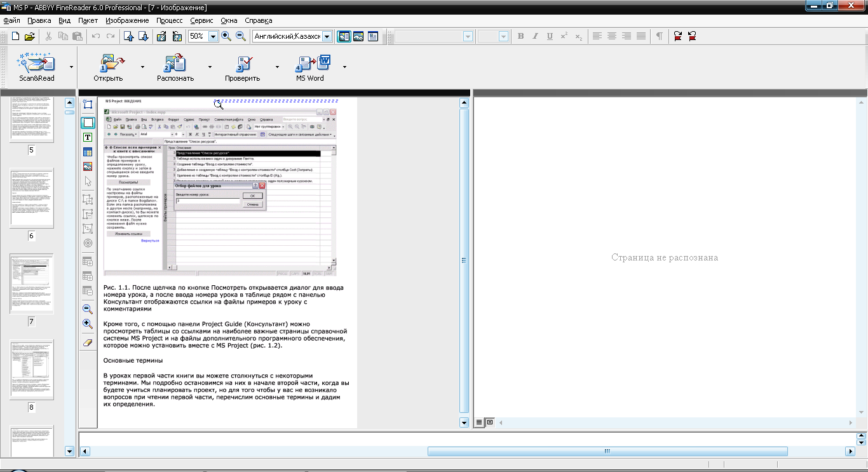The image size is (868, 472).
Task: Click the New batch page icon
Action: point(16,36)
